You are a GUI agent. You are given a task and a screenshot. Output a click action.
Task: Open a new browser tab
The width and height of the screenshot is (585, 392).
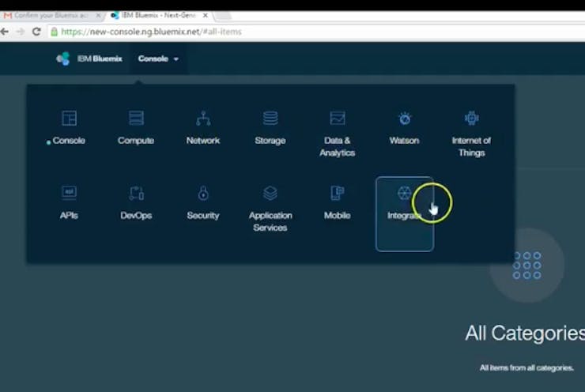[223, 16]
